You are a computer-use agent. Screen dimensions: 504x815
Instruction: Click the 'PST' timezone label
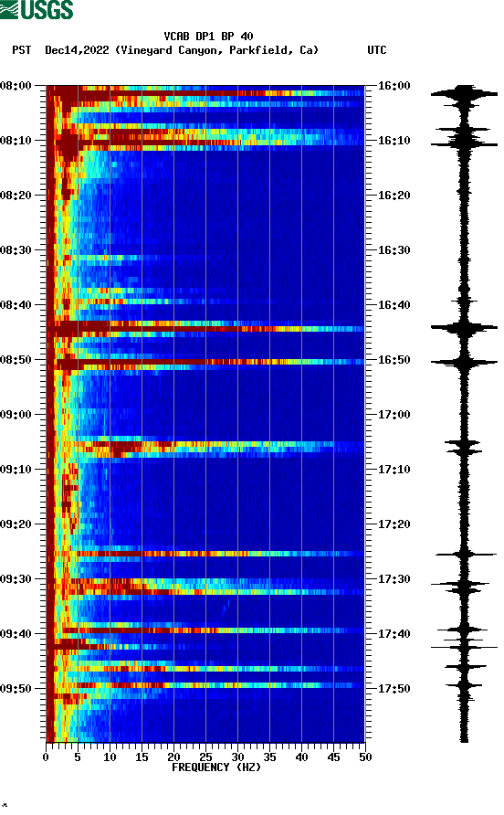pyautogui.click(x=22, y=50)
